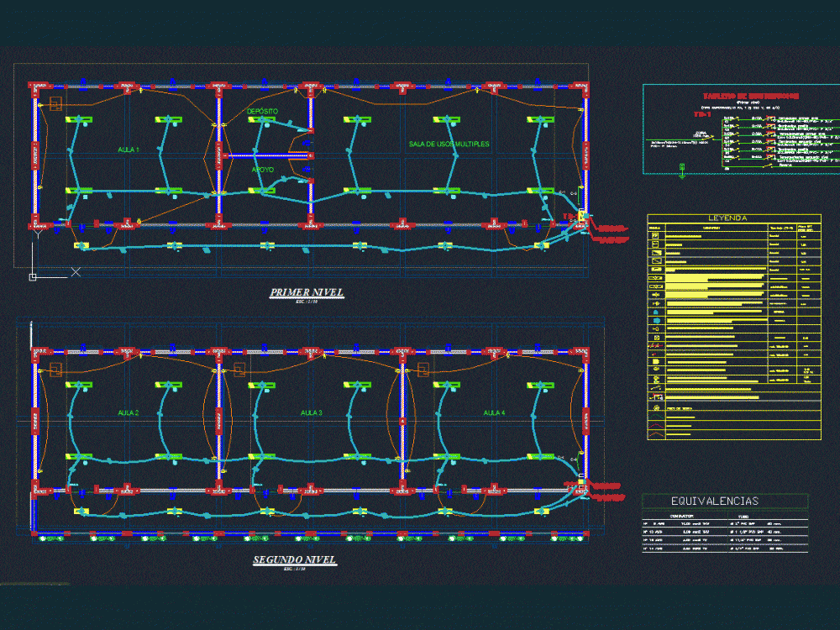Click the PRIMER NIVEL title text

pos(307,291)
